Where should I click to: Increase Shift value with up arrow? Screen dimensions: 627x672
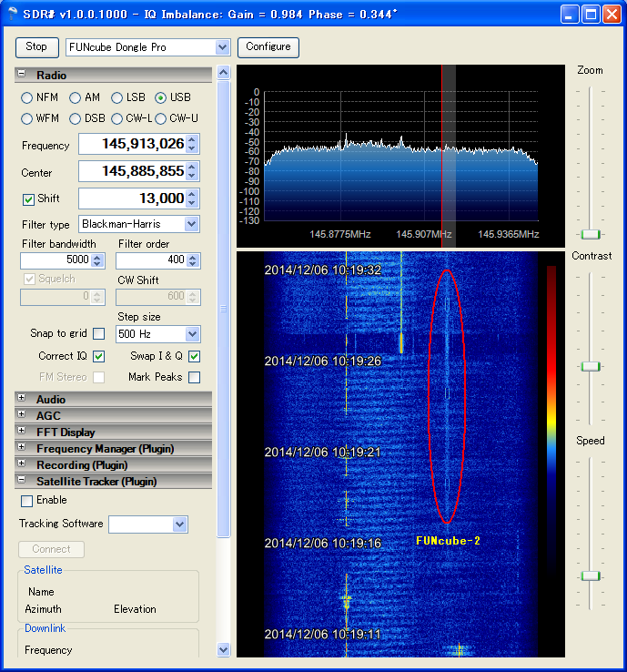pyautogui.click(x=192, y=195)
